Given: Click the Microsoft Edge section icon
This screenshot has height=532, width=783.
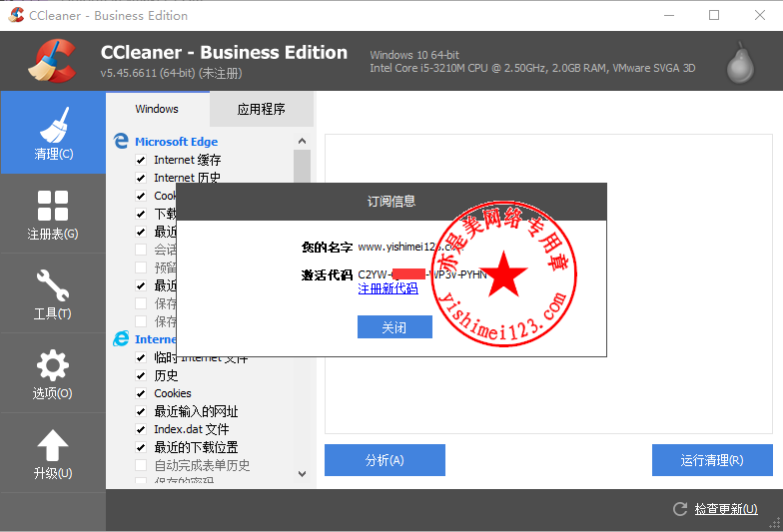Looking at the screenshot, I should pyautogui.click(x=121, y=142).
